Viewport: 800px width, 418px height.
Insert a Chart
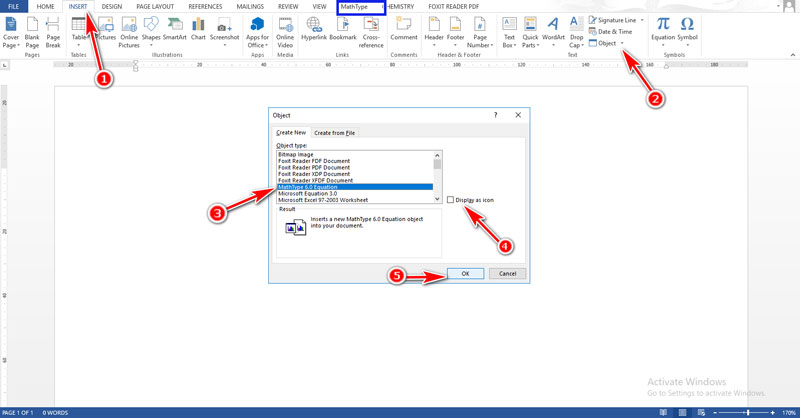[x=198, y=29]
